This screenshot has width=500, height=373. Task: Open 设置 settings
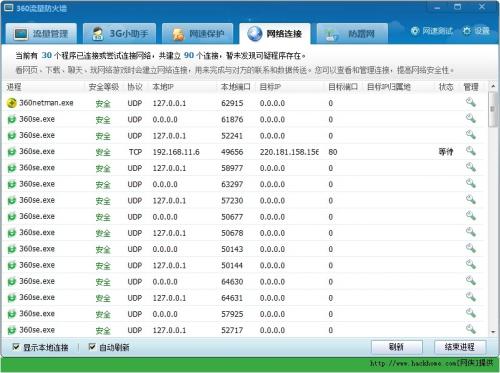(477, 31)
